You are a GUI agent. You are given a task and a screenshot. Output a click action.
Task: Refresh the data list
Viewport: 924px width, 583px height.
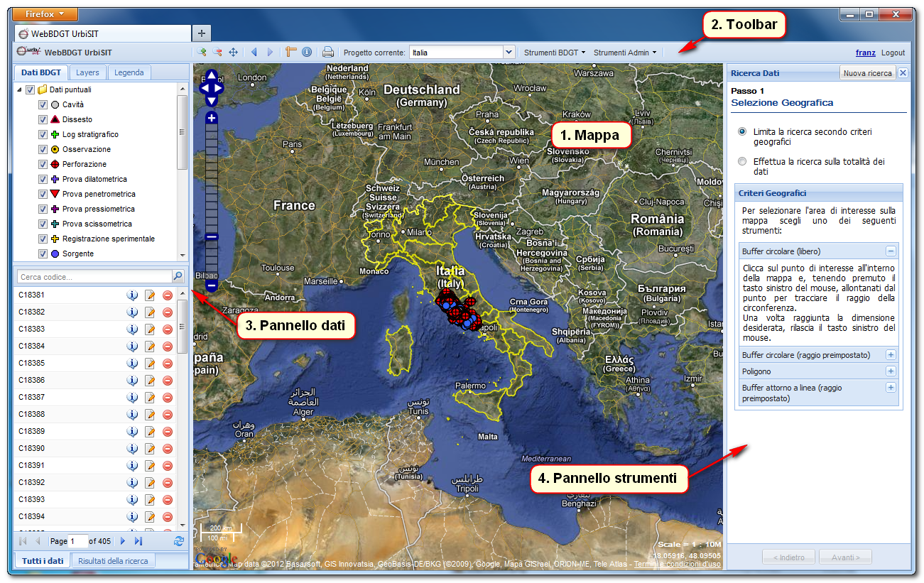pyautogui.click(x=179, y=541)
